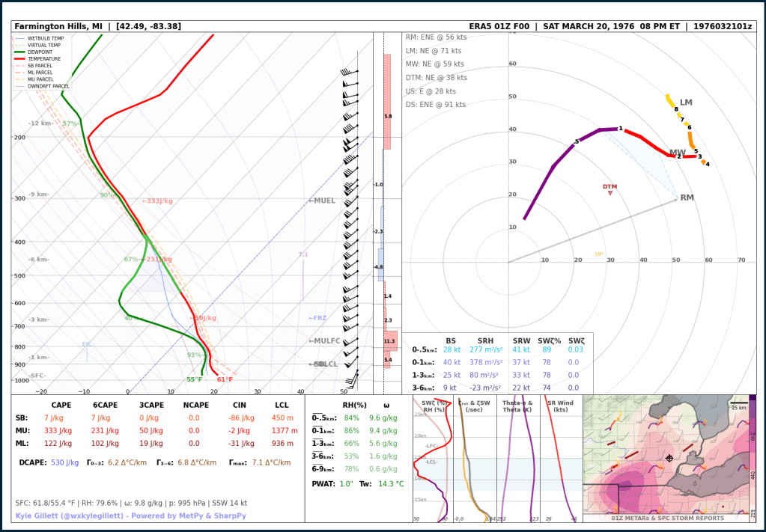Click the RM storm motion marker

tap(676, 198)
